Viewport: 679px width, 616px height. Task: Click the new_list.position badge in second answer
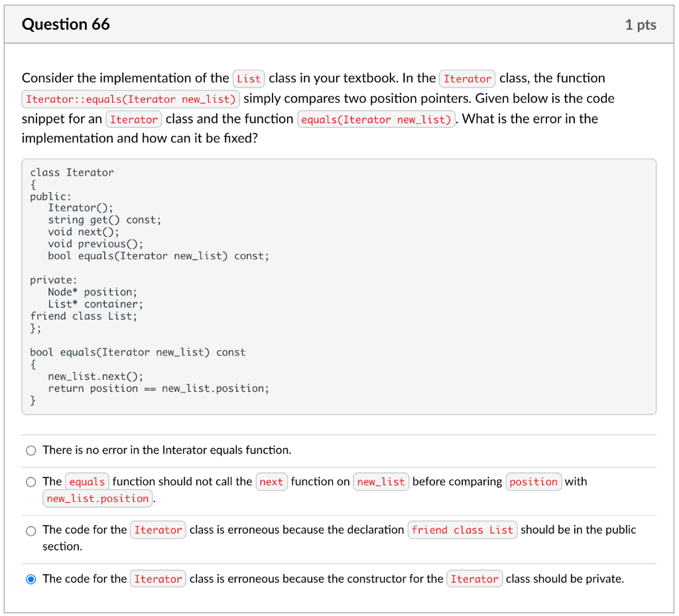click(97, 498)
